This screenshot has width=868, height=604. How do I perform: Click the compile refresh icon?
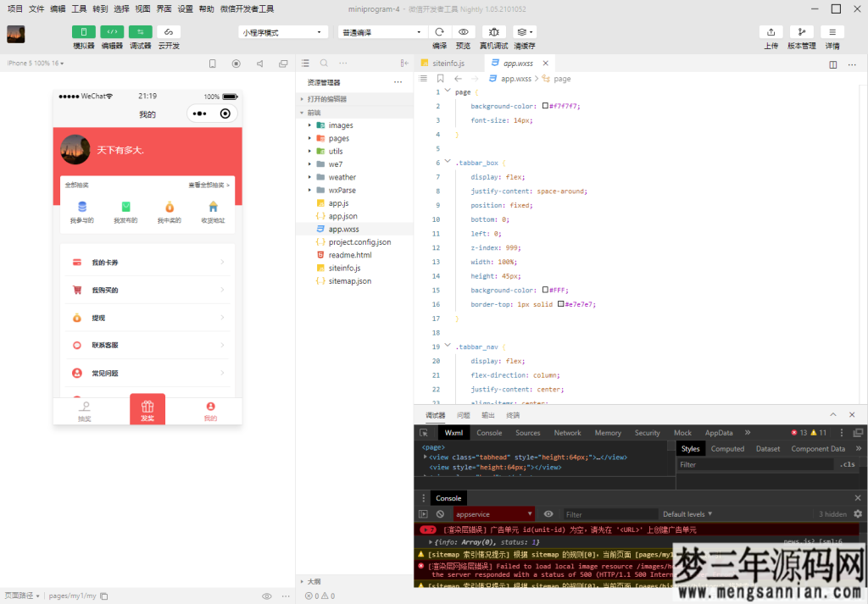[x=439, y=32]
